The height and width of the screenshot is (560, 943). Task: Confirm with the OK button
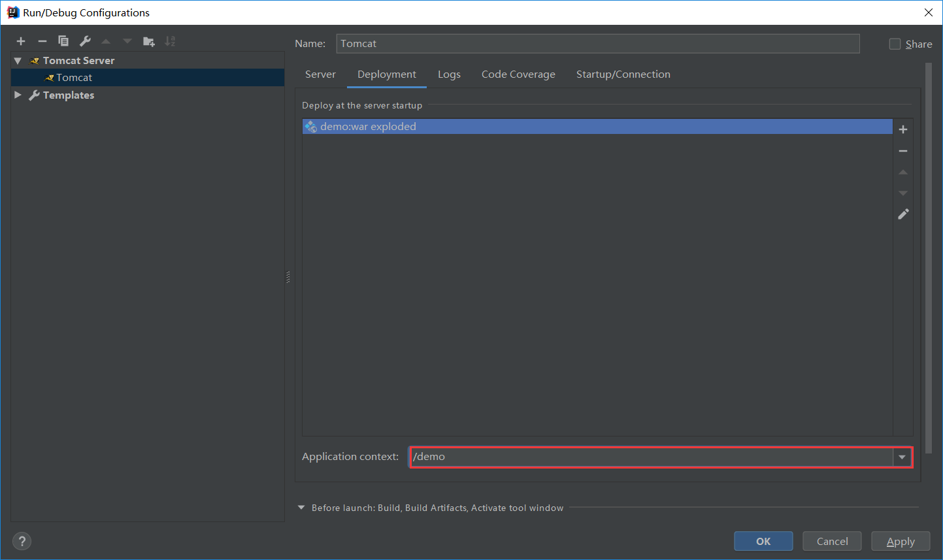pos(763,541)
